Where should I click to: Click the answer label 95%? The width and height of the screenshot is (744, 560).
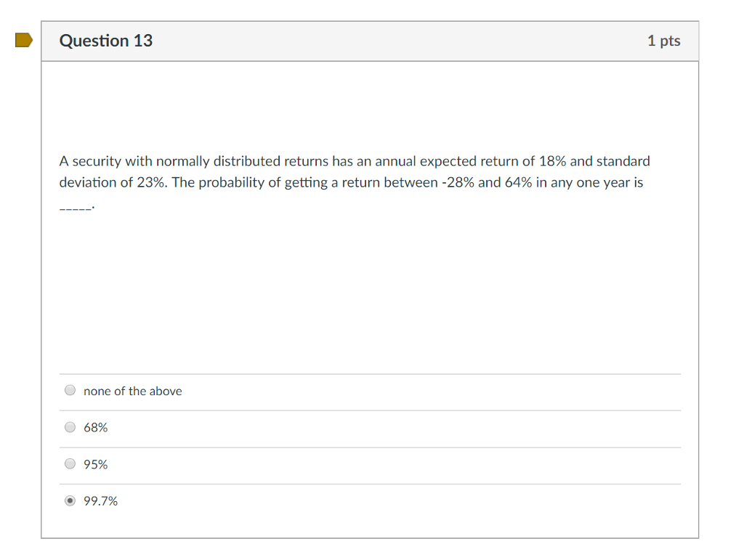(x=95, y=463)
